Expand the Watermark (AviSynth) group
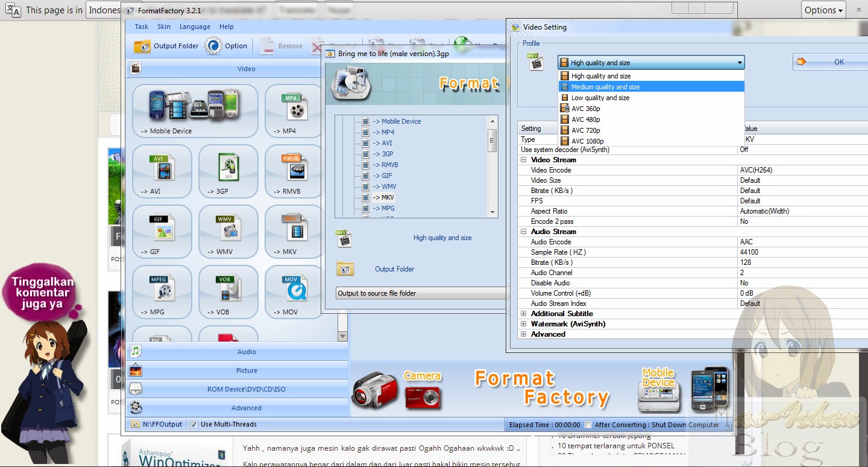Viewport: 868px width, 467px height. pyautogui.click(x=523, y=324)
